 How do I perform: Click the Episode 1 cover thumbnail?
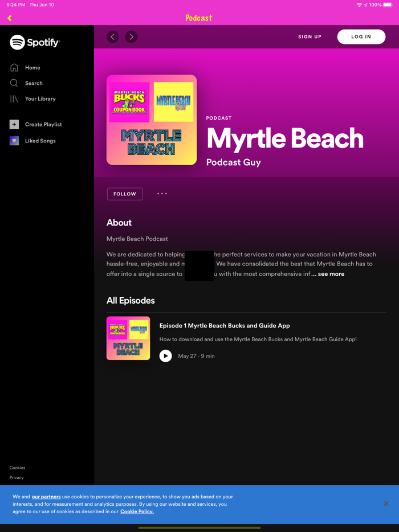128,338
